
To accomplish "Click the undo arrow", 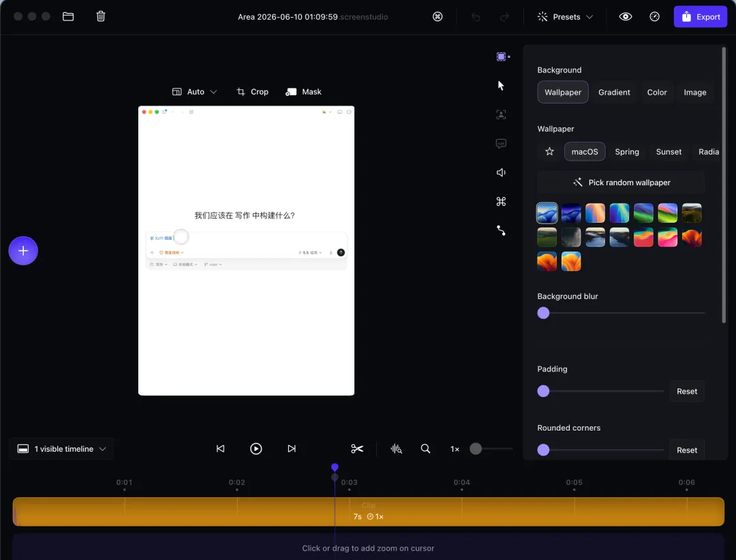I will click(476, 17).
